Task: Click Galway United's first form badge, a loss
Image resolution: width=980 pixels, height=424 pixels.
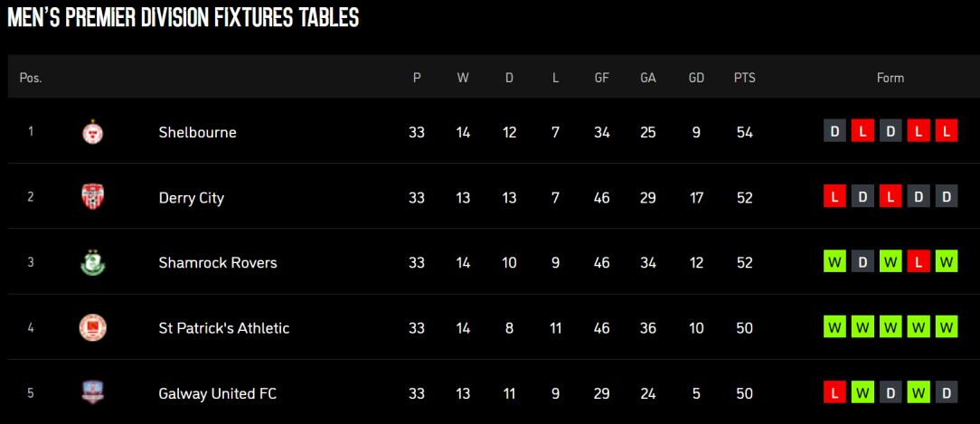Action: tap(834, 392)
